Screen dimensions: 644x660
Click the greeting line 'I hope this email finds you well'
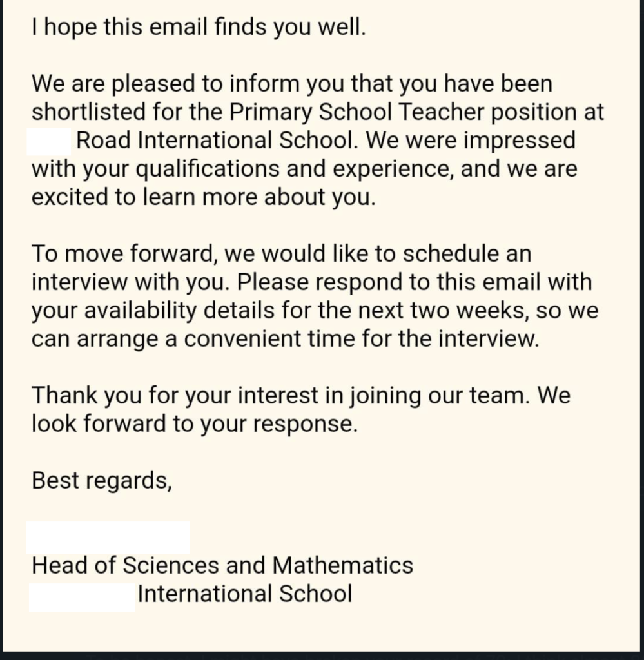(x=199, y=27)
